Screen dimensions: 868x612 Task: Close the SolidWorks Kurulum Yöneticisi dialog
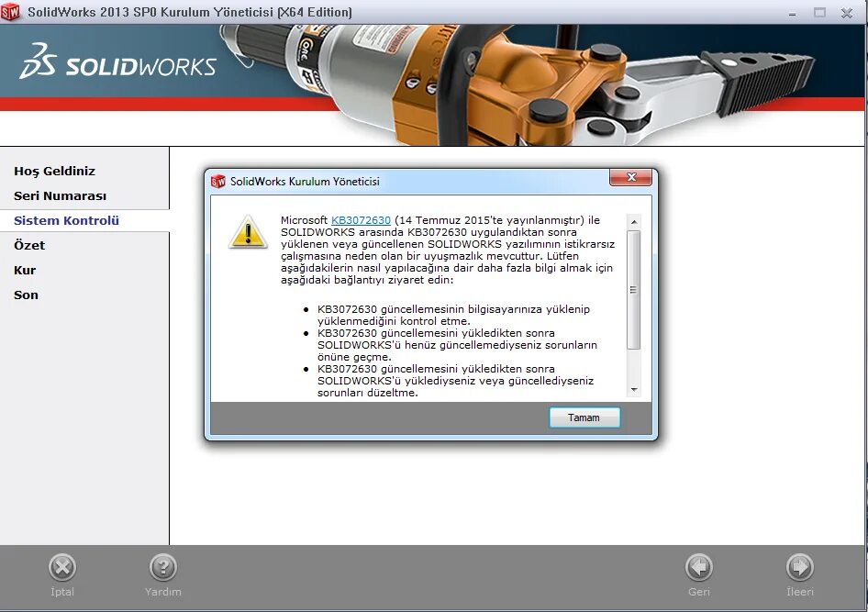pyautogui.click(x=630, y=178)
